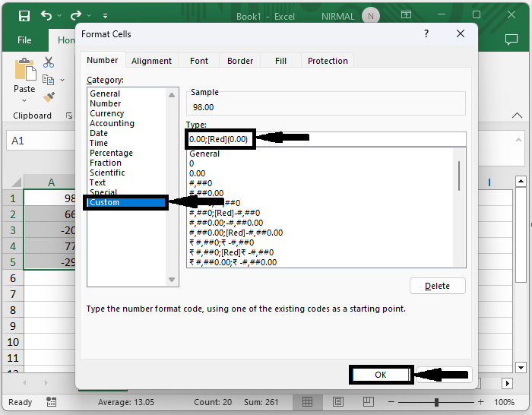532x415 pixels.
Task: Open the Clipboard pane launcher icon
Action: (x=69, y=116)
